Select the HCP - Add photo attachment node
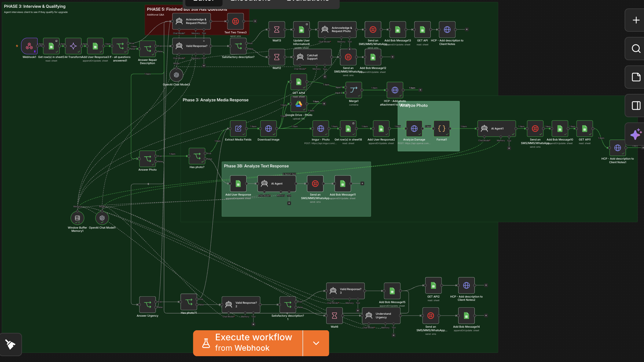 click(395, 90)
